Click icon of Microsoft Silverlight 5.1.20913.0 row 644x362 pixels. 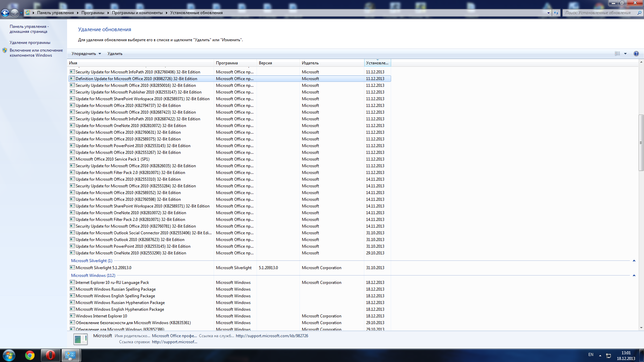[72, 267]
